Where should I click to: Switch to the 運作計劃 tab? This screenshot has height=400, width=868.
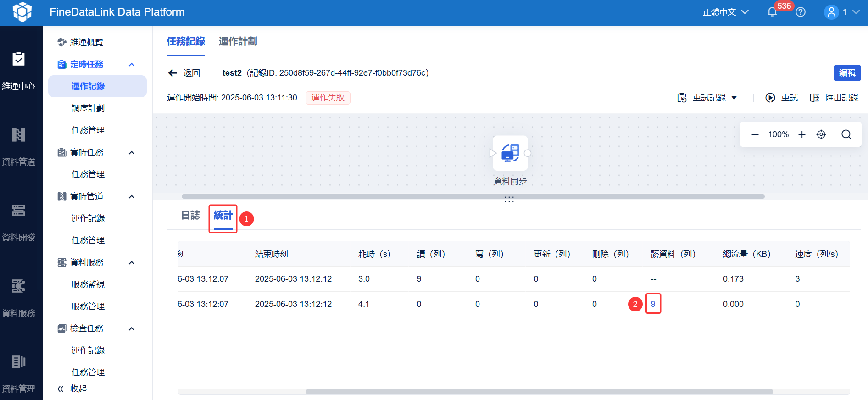[238, 41]
